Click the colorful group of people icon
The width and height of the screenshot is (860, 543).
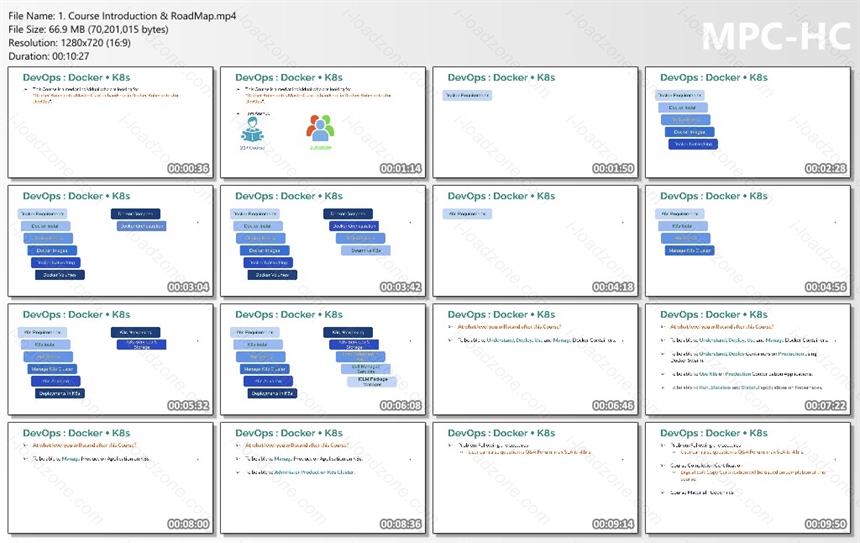point(320,128)
